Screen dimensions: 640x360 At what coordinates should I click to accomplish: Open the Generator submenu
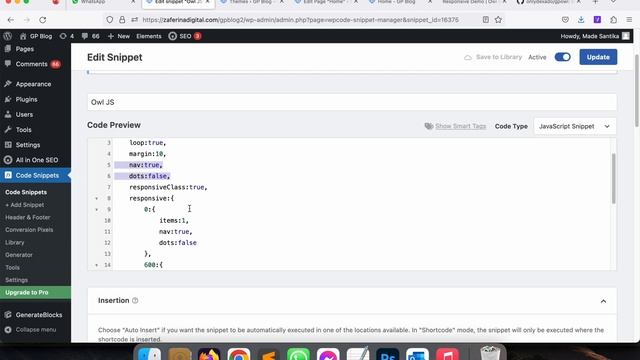coord(18,255)
